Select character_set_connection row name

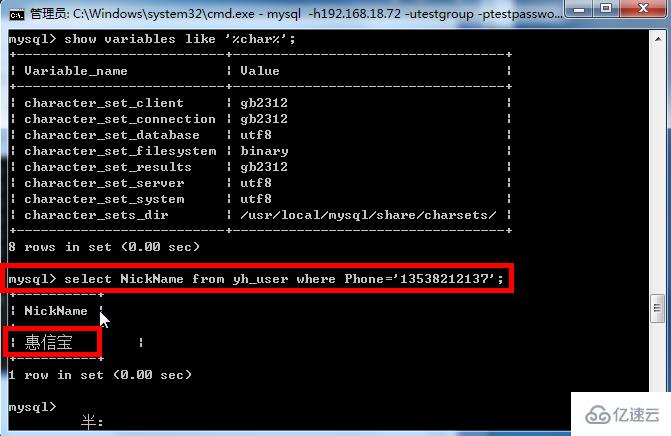point(120,119)
